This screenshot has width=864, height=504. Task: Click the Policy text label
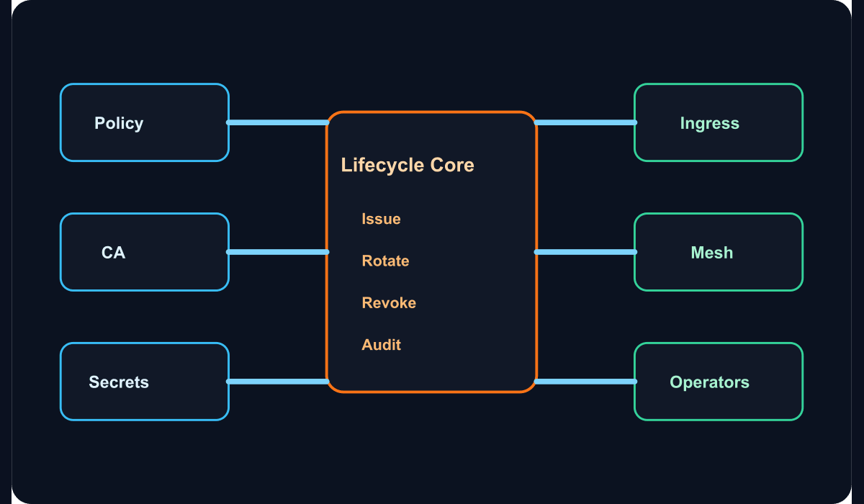pyautogui.click(x=119, y=123)
